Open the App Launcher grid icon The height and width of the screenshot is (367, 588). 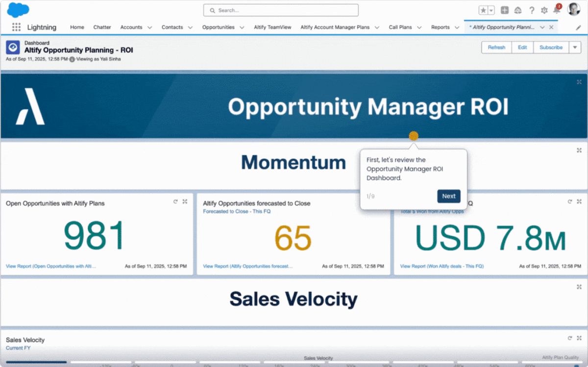click(16, 27)
